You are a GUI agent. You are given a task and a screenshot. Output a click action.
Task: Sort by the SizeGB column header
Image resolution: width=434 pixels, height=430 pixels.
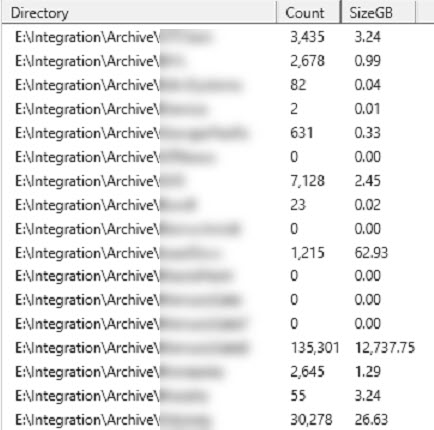tap(378, 13)
